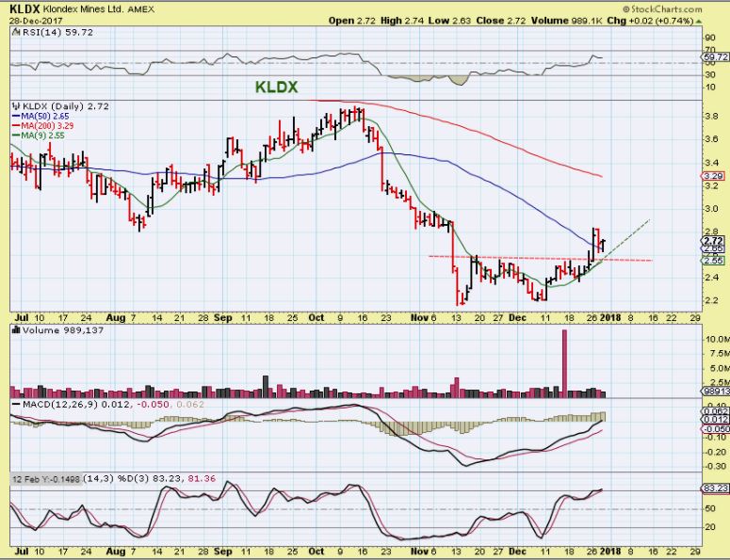Click the '3.4' price axis label
730x560 pixels.
coord(711,162)
